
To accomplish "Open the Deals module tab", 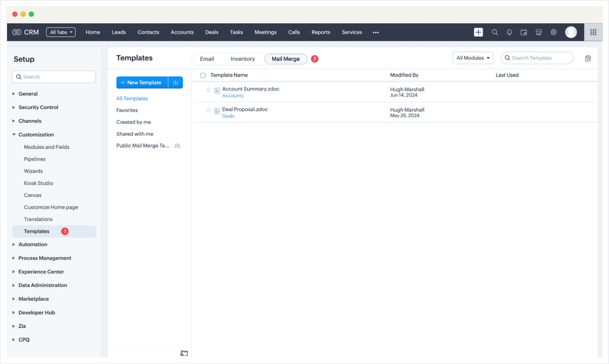I will [x=212, y=32].
